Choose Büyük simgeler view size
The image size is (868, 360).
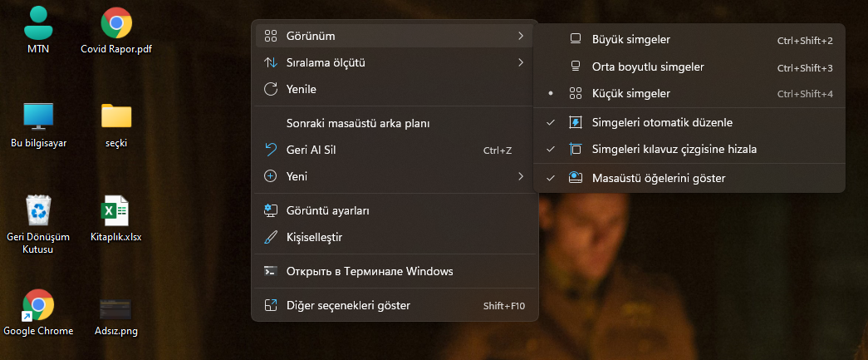pos(689,39)
